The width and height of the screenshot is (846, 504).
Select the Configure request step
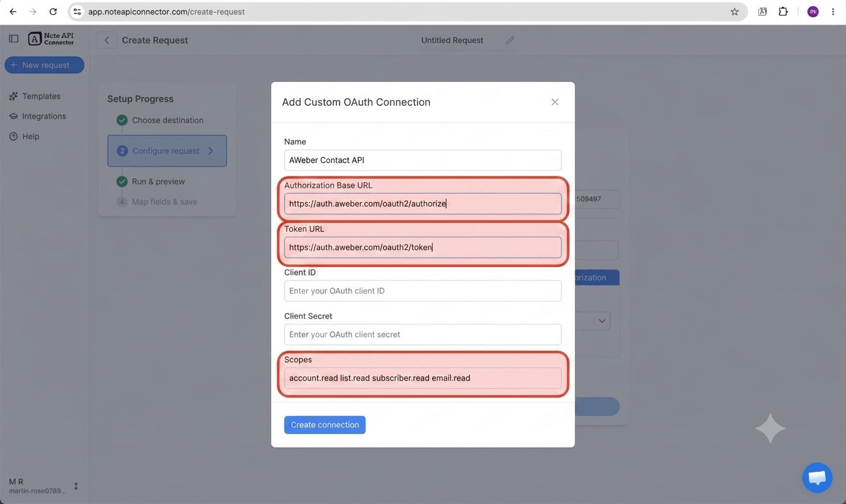click(167, 151)
